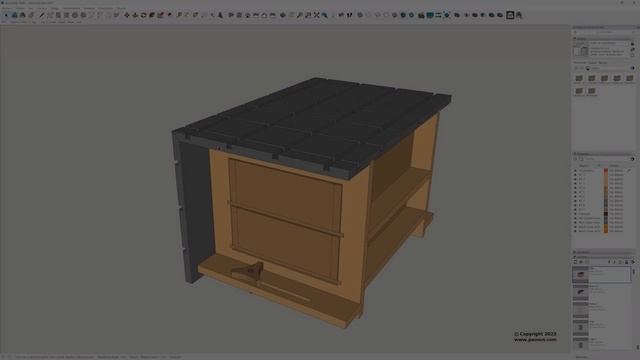Screen dimensions: 640x360
Task: Collapse the Tags panel header
Action: (604, 154)
